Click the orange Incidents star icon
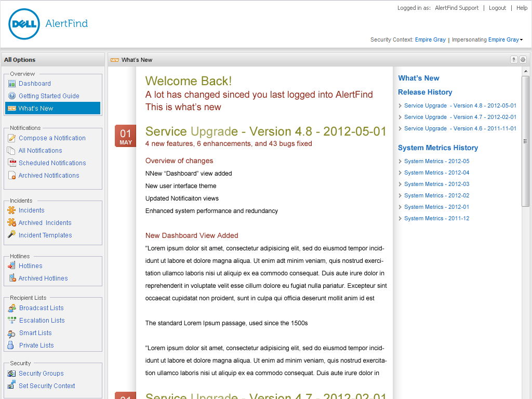The height and width of the screenshot is (399, 532). click(11, 210)
